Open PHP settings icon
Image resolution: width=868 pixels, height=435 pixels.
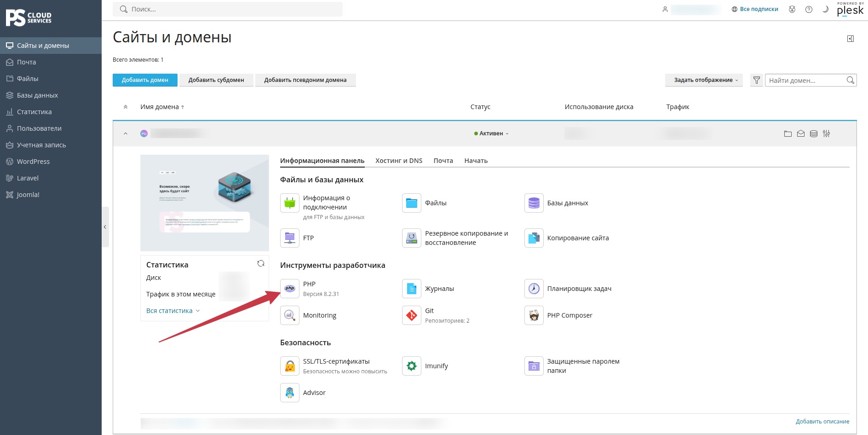click(290, 289)
